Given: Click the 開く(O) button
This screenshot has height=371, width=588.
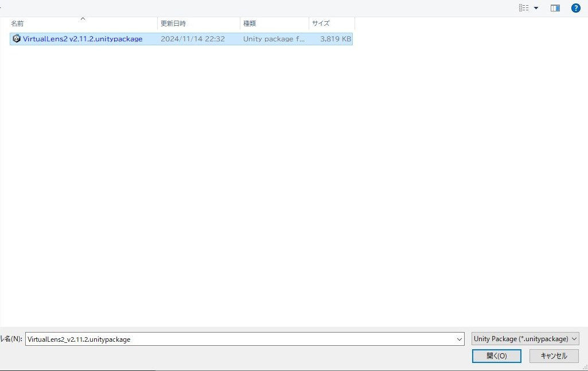Looking at the screenshot, I should [496, 356].
